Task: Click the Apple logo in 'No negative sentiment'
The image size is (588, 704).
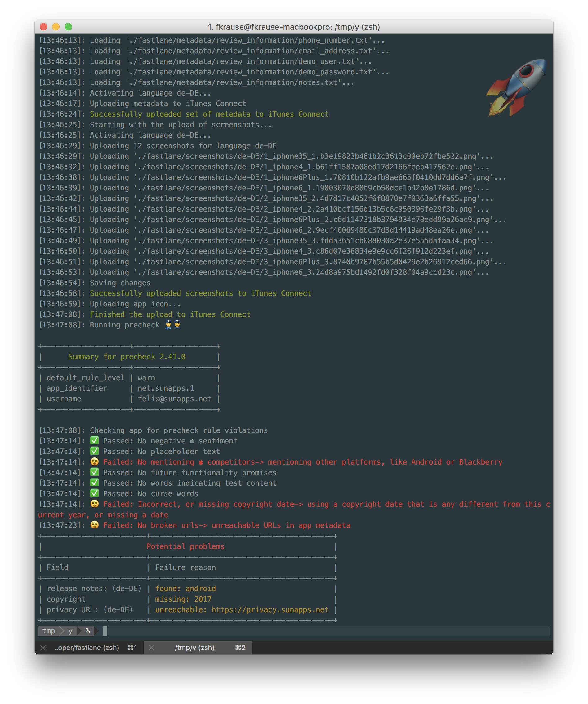Action: [192, 441]
